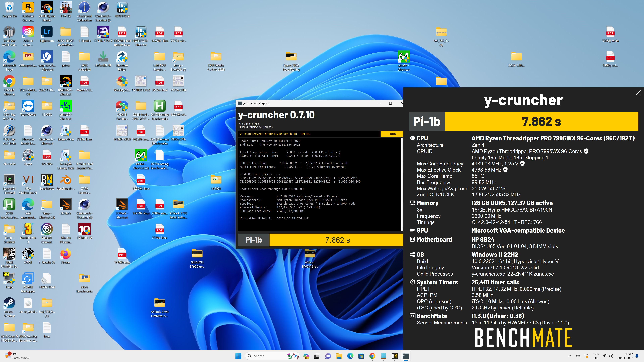This screenshot has height=362, width=644.
Task: Open the 7970x-linux PDF file
Action: pyautogui.click(x=159, y=232)
